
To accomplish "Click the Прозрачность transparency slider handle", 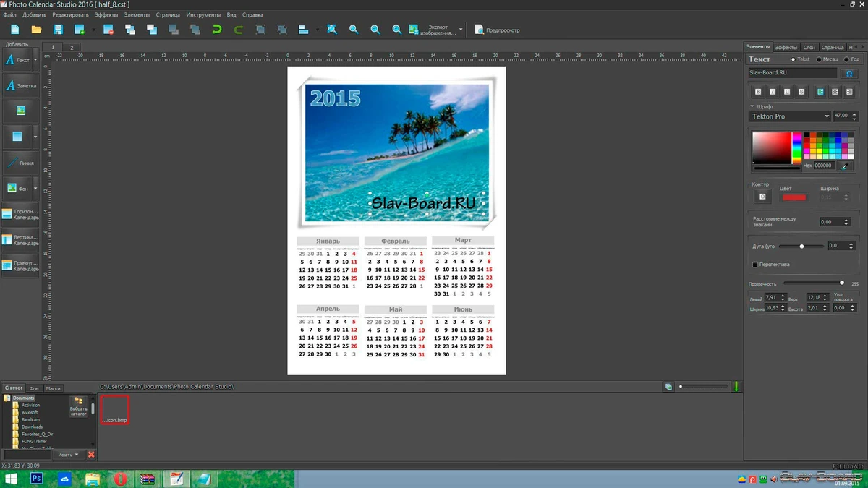I will (841, 283).
